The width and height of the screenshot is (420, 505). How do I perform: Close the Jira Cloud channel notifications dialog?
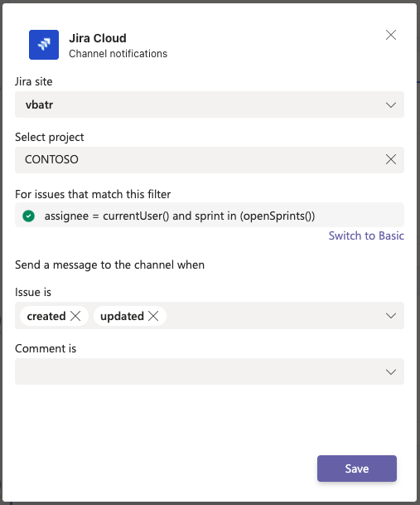pyautogui.click(x=391, y=35)
